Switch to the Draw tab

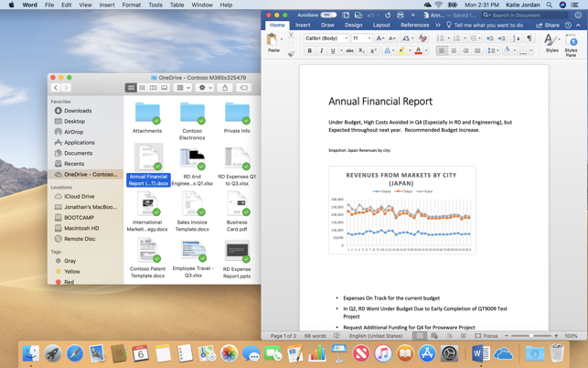pos(327,25)
